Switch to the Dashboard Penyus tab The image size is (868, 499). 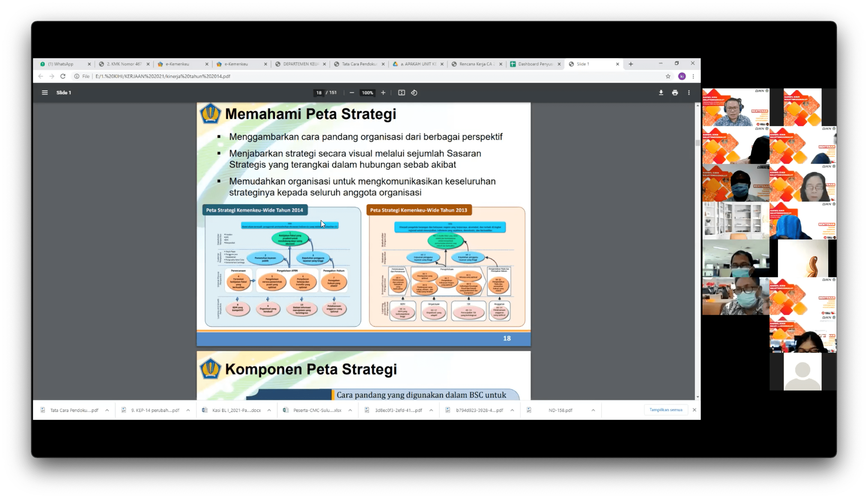[534, 64]
